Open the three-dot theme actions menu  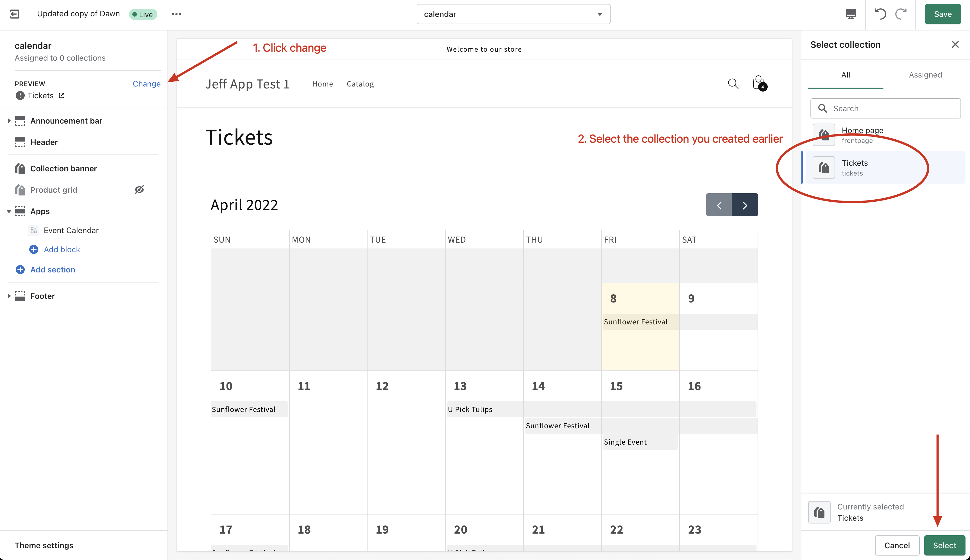[x=176, y=14]
